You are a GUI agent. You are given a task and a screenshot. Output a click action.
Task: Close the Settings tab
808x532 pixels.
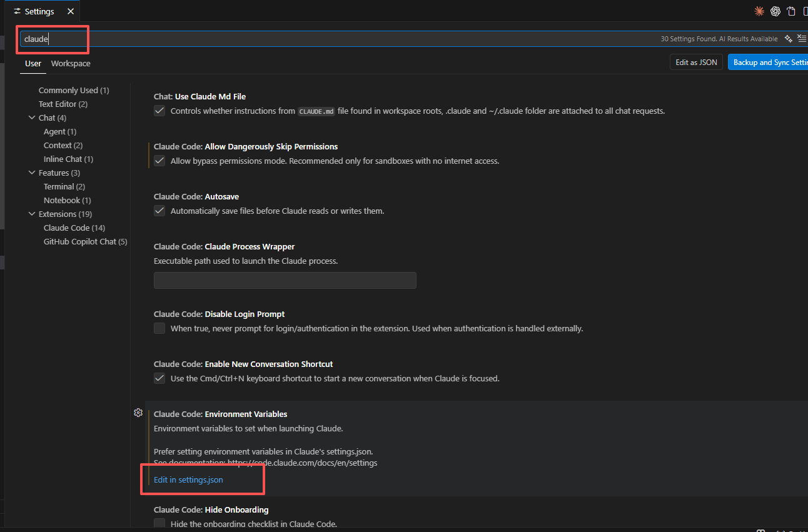click(70, 11)
